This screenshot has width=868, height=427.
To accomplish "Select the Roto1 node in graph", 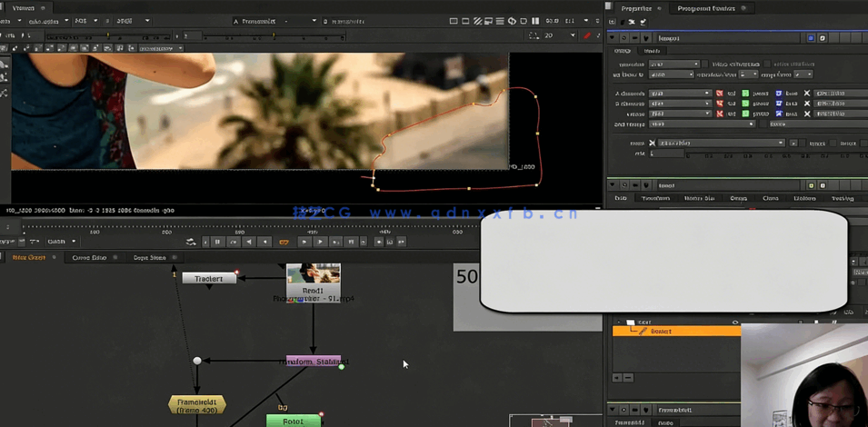I will pos(293,422).
